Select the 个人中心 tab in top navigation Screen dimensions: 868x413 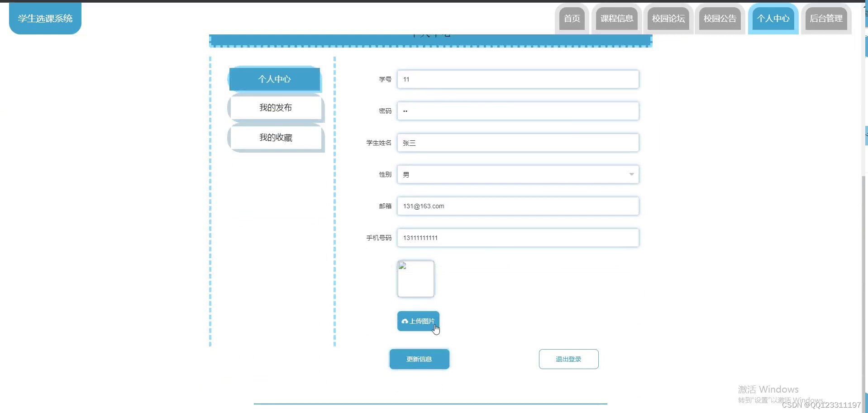click(x=773, y=19)
